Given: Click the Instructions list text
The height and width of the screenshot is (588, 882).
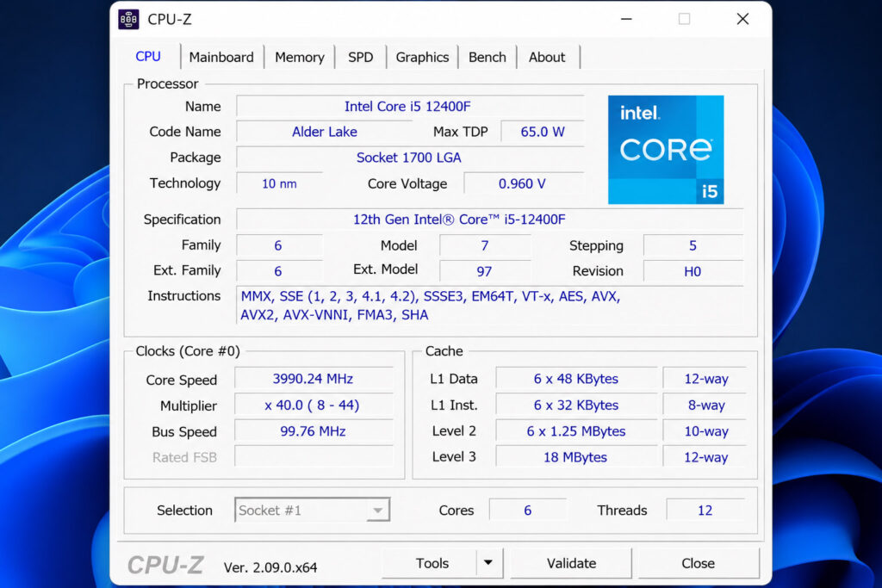Looking at the screenshot, I should click(x=431, y=306).
